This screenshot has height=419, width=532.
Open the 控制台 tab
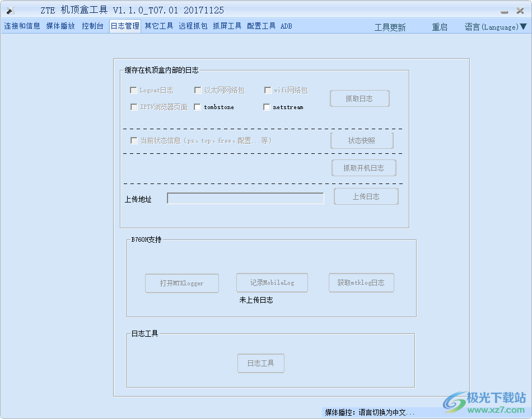pos(92,26)
